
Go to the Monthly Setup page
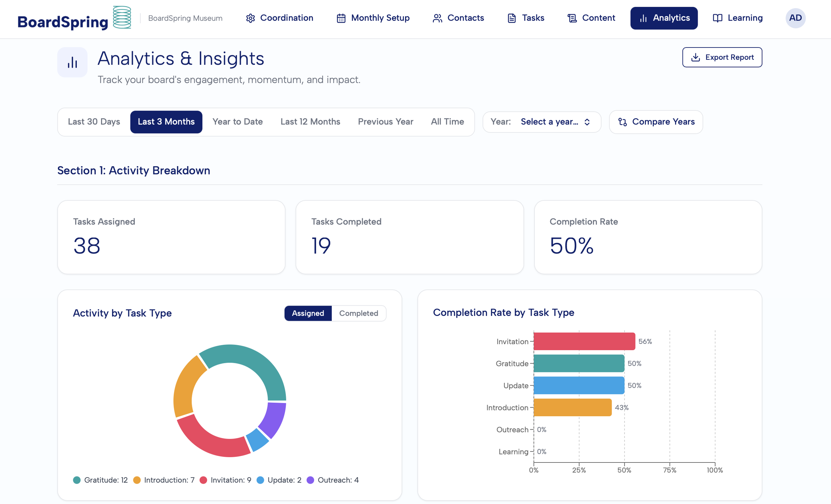[373, 18]
